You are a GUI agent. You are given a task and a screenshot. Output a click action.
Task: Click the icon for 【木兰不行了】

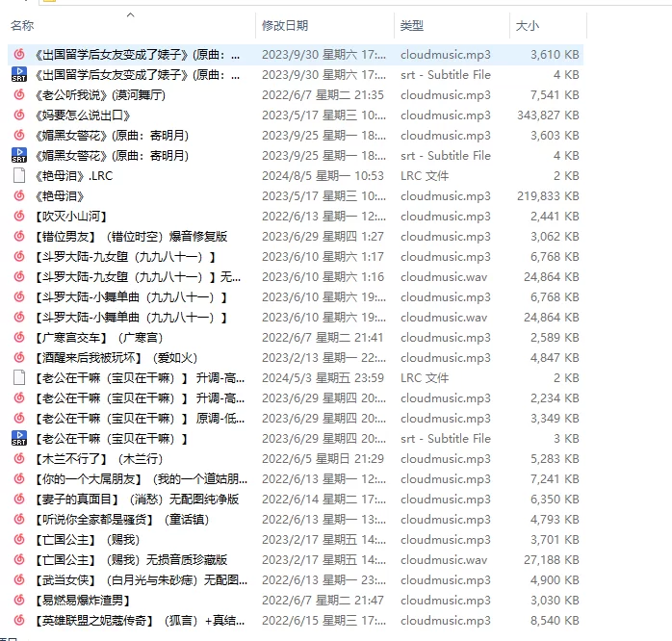coord(19,458)
